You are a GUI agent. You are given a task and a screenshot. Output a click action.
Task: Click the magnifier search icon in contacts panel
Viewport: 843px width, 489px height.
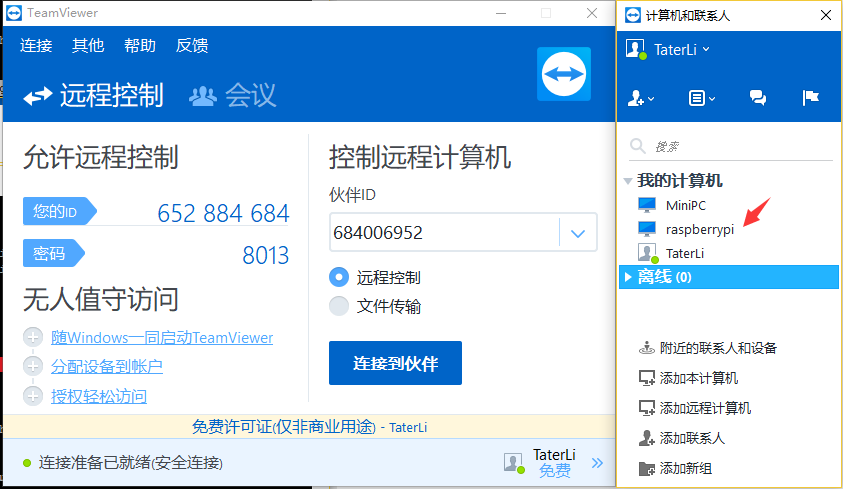(x=638, y=146)
